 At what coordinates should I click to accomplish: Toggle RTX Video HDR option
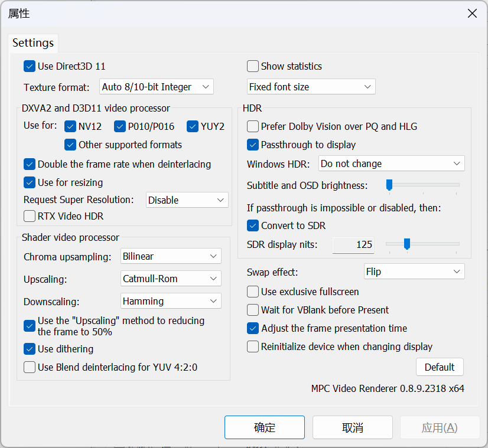coord(30,216)
